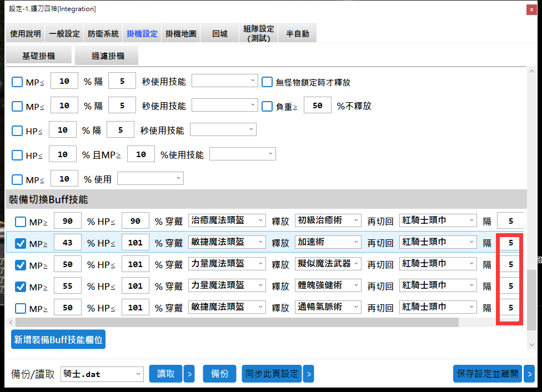Open the 通暢氣脈術 skill dropdown
The height and width of the screenshot is (392, 542).
[x=328, y=307]
